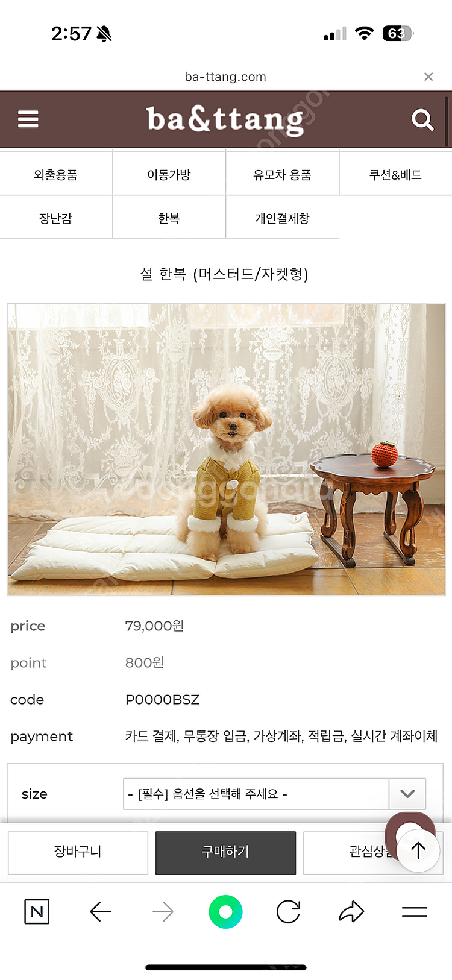Select the 한복 category tab
This screenshot has width=452, height=980.
coord(169,218)
